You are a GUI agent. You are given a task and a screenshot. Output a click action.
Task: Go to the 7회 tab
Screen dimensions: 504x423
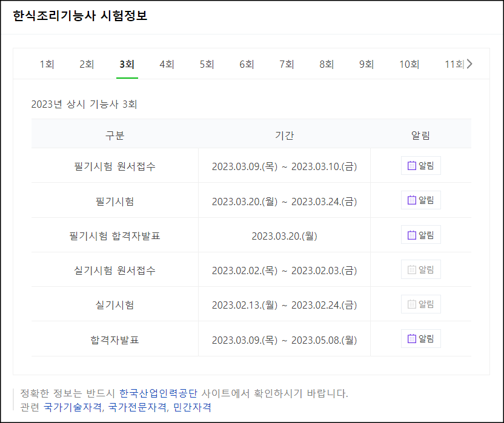(x=287, y=64)
